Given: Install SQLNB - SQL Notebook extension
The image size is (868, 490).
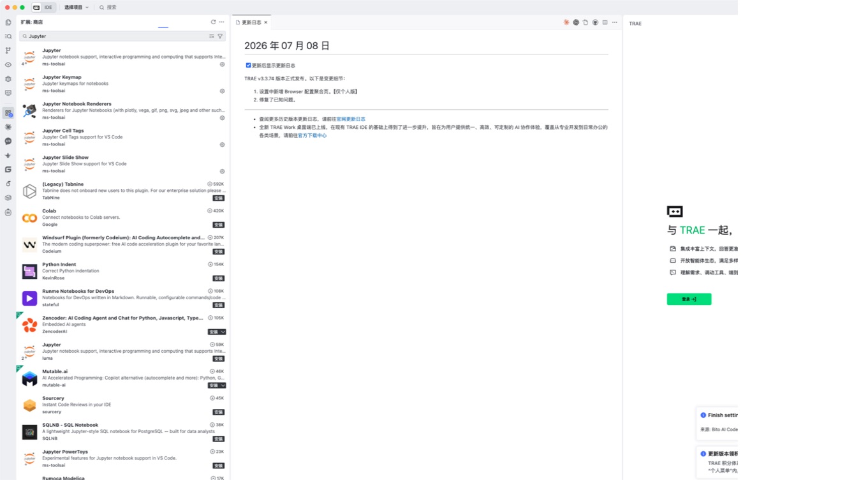Looking at the screenshot, I should coord(219,440).
